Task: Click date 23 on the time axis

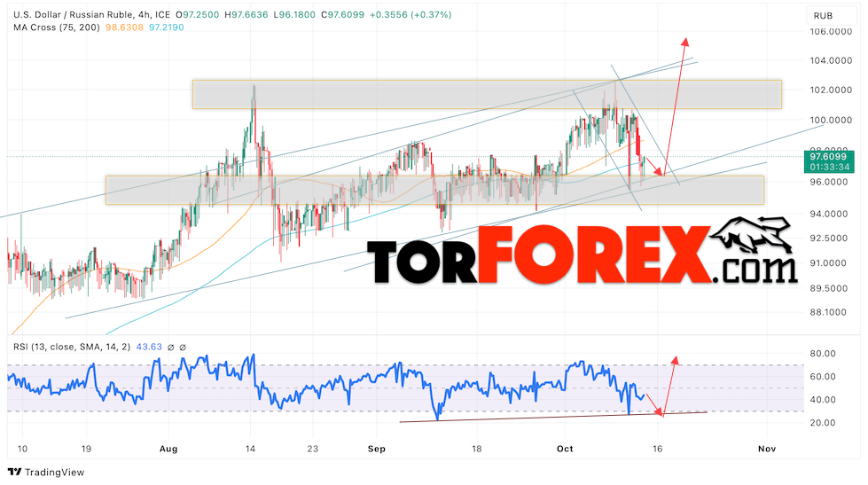Action: pos(313,449)
